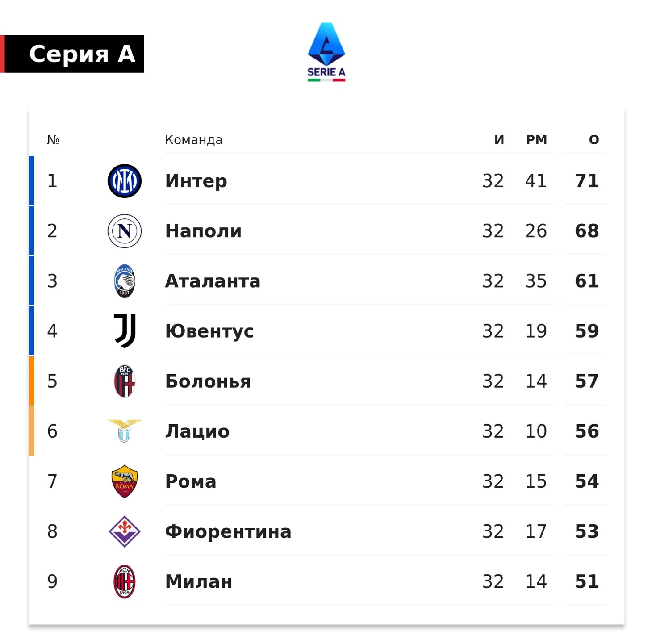
Task: Click the Roma club crest
Action: (125, 481)
